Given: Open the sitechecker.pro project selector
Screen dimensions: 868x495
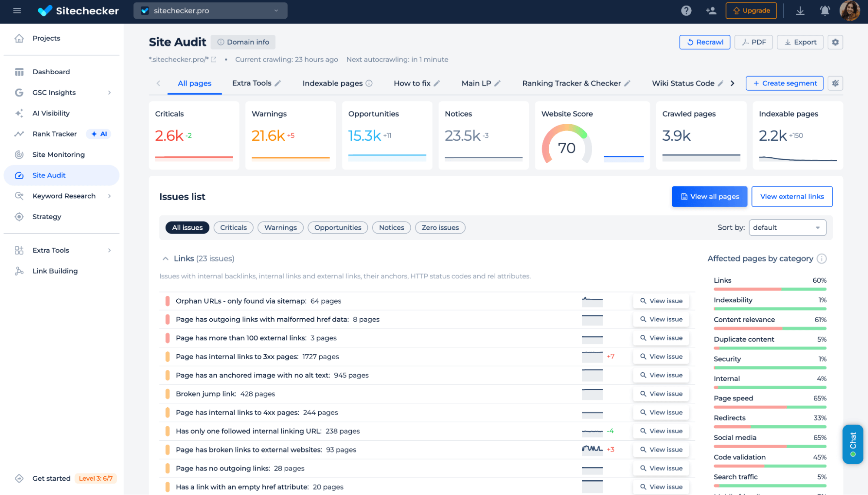Looking at the screenshot, I should 211,11.
